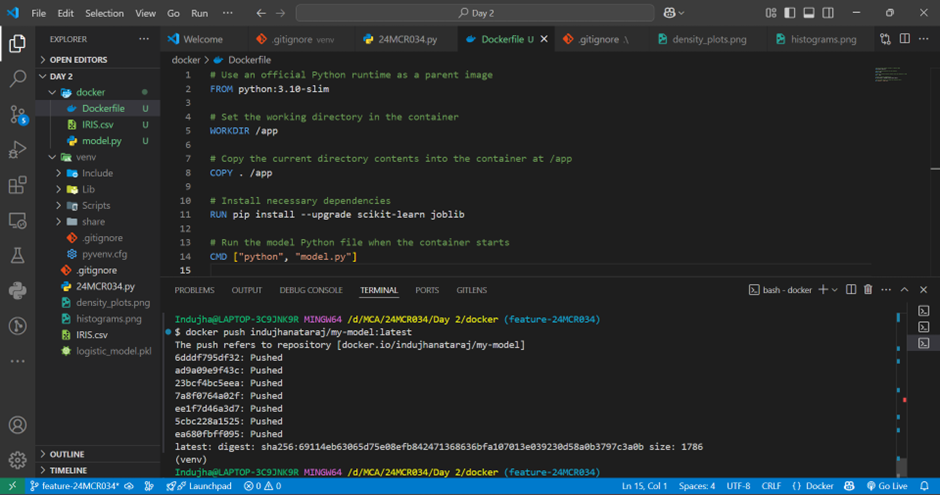Customize layout from the title bar
This screenshot has height=495, width=940.
[771, 13]
